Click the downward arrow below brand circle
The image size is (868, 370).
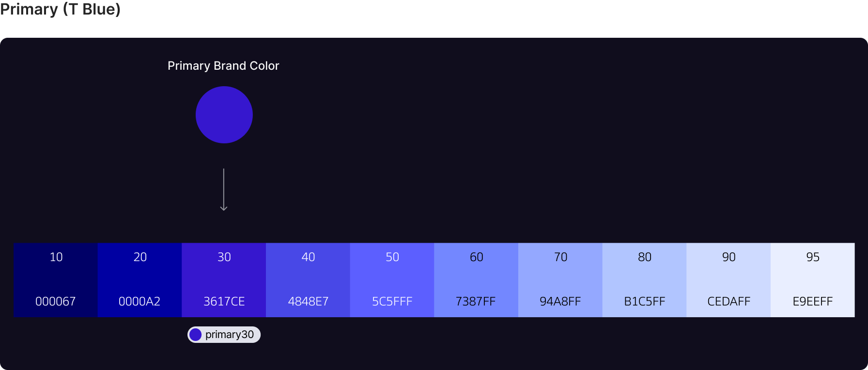pyautogui.click(x=224, y=190)
